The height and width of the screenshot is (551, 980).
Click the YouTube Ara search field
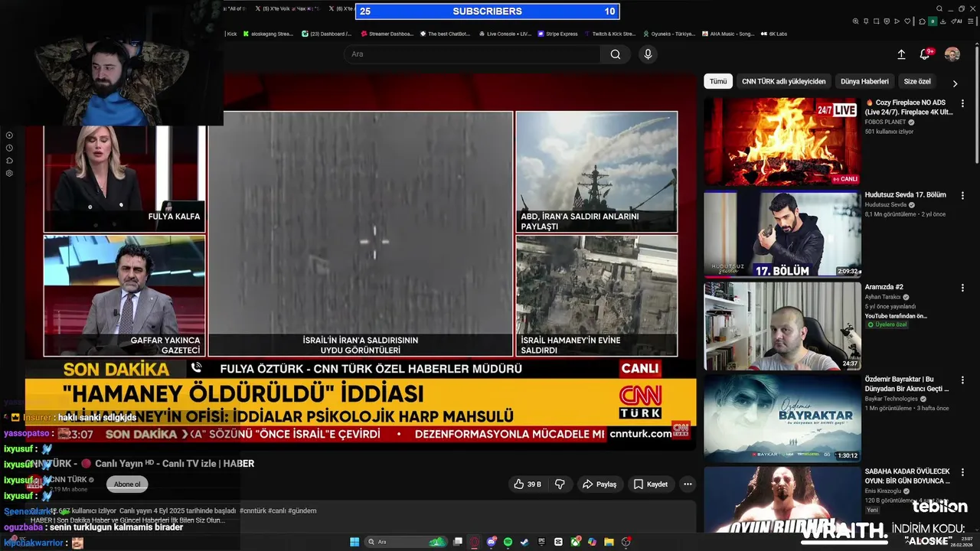pyautogui.click(x=472, y=54)
